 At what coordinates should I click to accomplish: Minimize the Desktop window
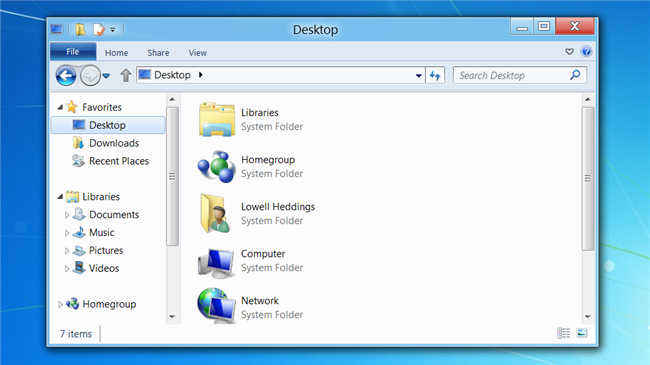coord(522,27)
